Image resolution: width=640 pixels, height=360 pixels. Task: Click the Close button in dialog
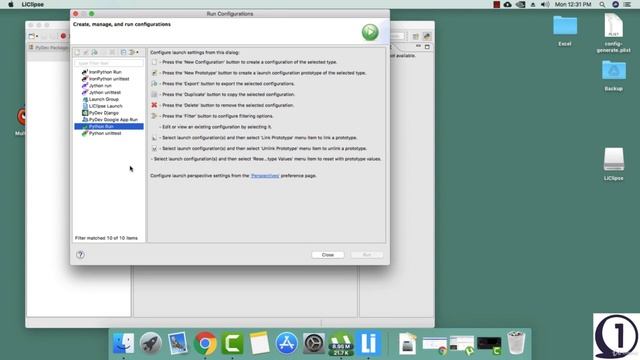click(x=328, y=255)
